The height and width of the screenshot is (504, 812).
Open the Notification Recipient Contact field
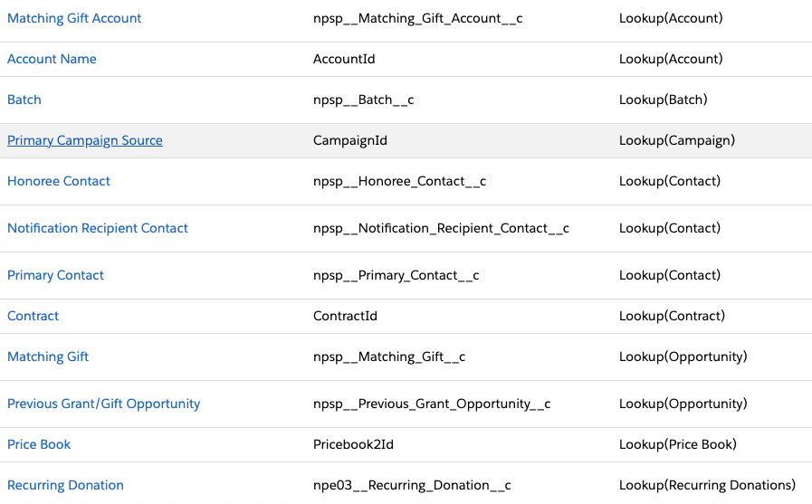pos(98,228)
